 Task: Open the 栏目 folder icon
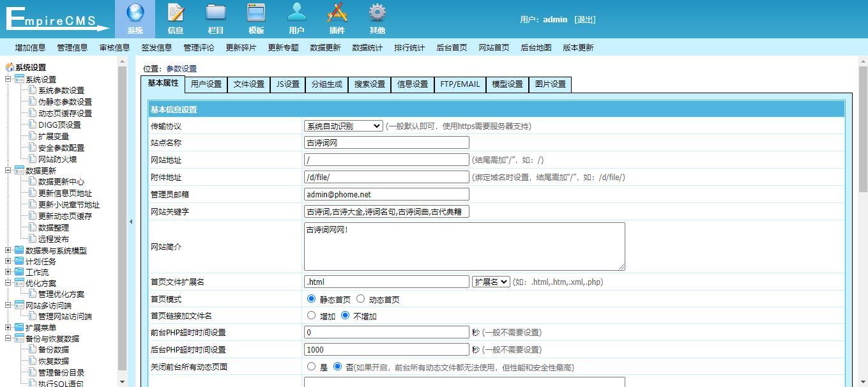(x=216, y=13)
